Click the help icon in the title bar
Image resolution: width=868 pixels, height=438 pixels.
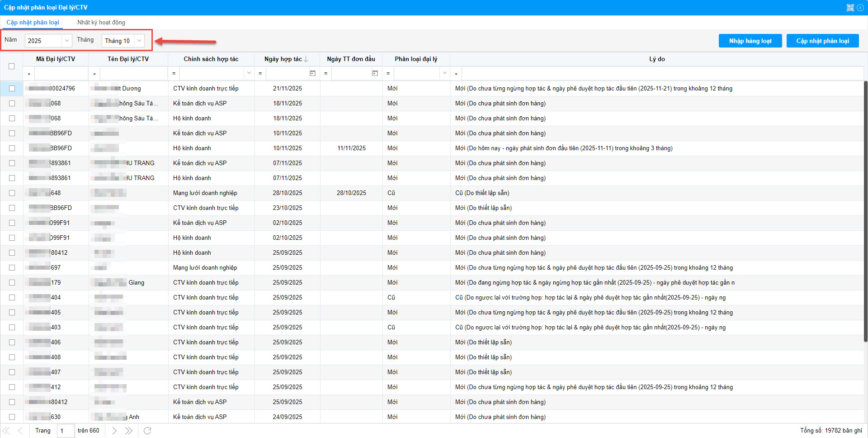pyautogui.click(x=850, y=8)
